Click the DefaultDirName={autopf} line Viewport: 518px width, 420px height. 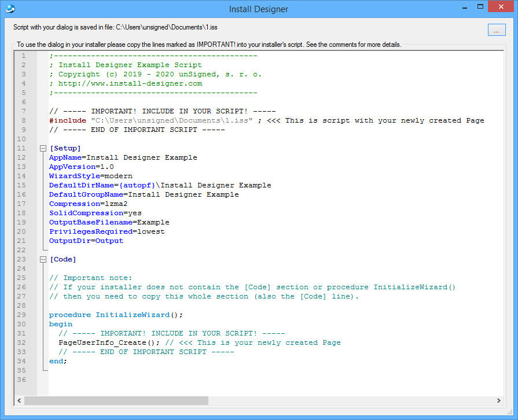pos(160,185)
